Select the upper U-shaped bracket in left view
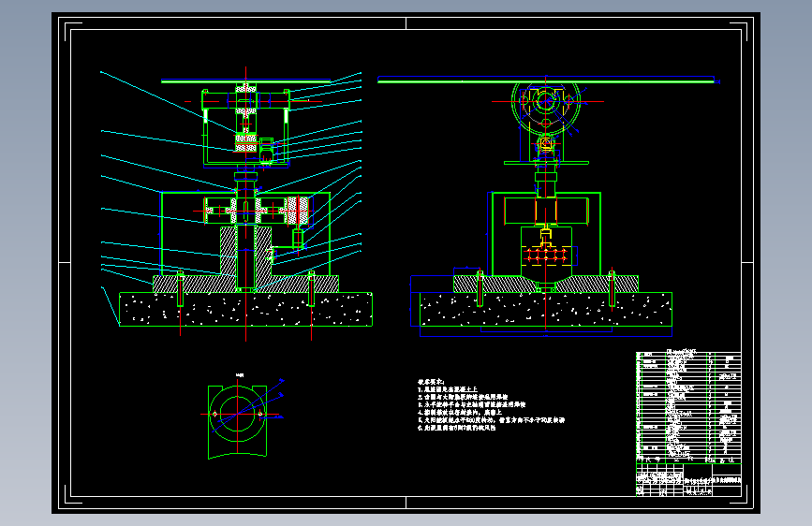 point(246,128)
